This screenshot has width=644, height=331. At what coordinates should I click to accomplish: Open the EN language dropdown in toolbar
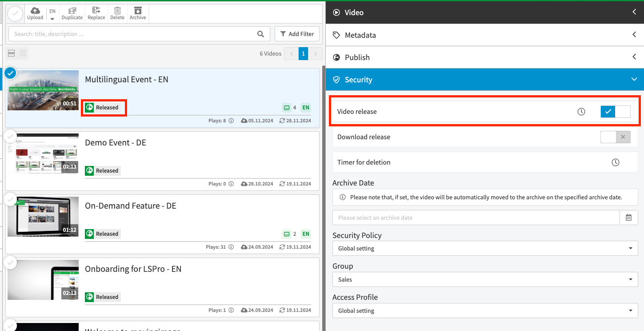pyautogui.click(x=52, y=14)
